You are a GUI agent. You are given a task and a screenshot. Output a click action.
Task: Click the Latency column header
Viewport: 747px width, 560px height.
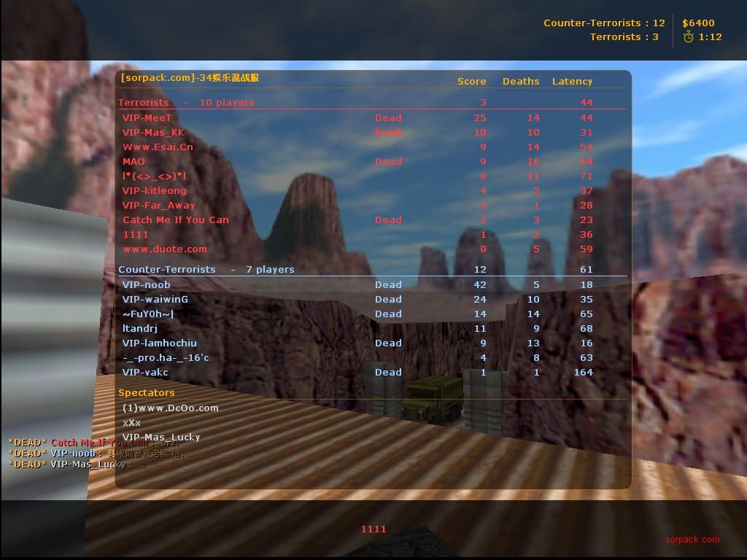coord(572,81)
